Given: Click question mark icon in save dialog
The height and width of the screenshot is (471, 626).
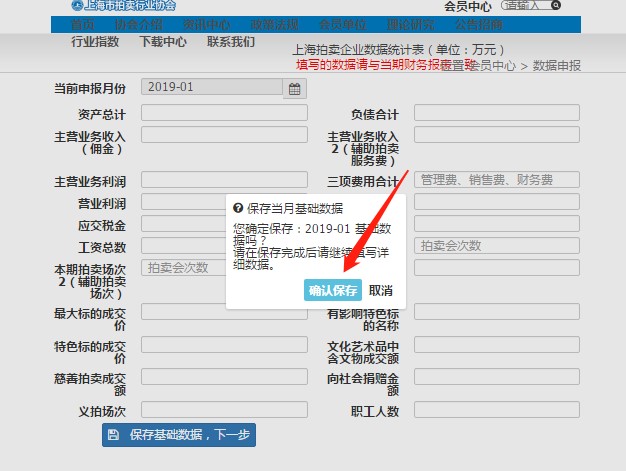Looking at the screenshot, I should [x=237, y=209].
